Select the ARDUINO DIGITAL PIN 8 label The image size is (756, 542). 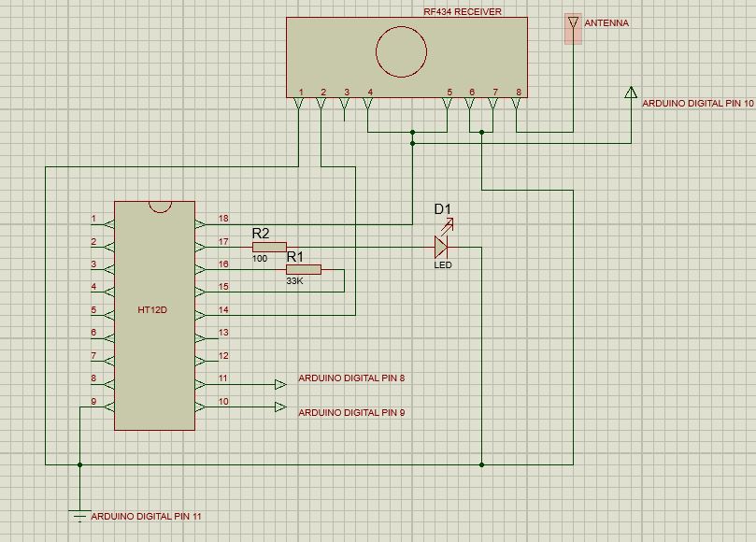[350, 379]
